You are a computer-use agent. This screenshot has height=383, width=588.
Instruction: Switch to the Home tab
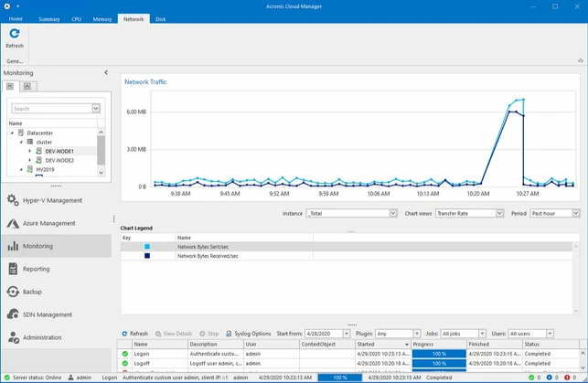16,18
